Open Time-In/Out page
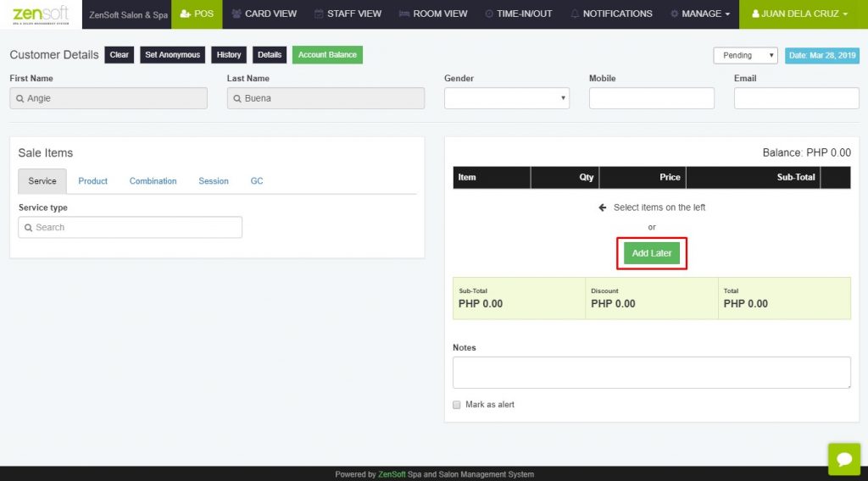The width and height of the screenshot is (868, 481). [519, 14]
